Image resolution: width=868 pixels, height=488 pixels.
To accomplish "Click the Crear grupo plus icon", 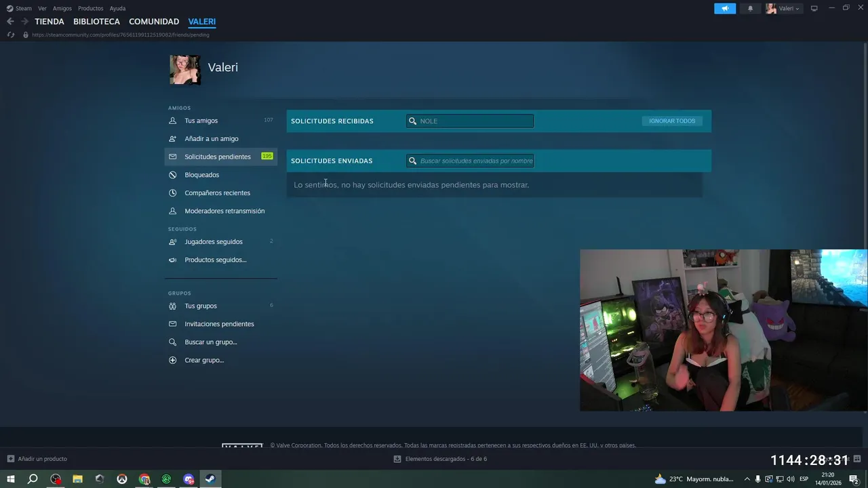I will coord(172,360).
